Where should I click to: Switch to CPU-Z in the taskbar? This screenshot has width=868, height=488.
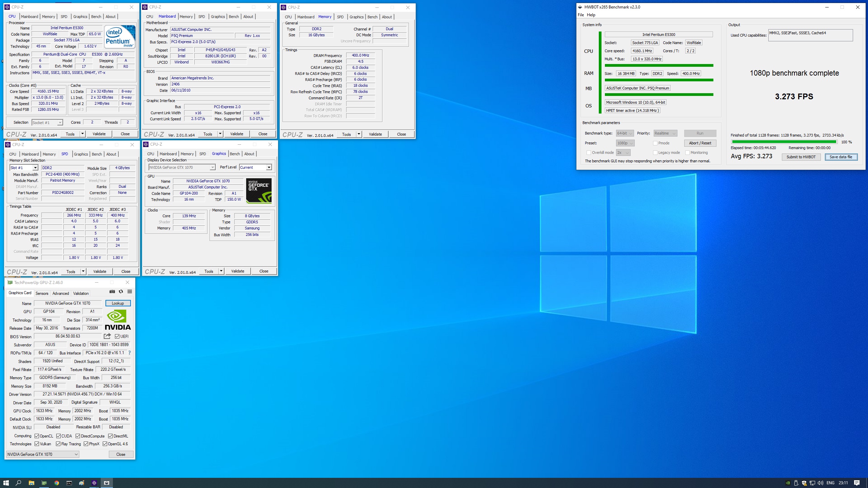click(x=94, y=483)
